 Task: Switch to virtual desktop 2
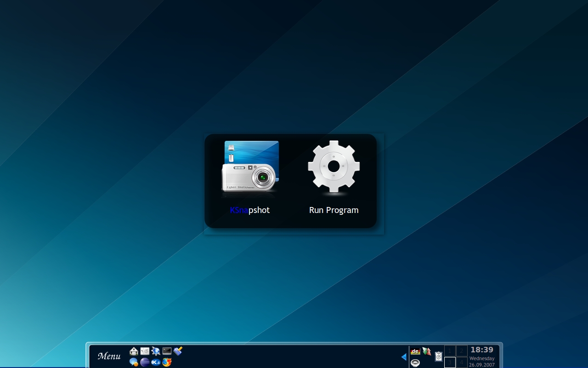pyautogui.click(x=461, y=351)
